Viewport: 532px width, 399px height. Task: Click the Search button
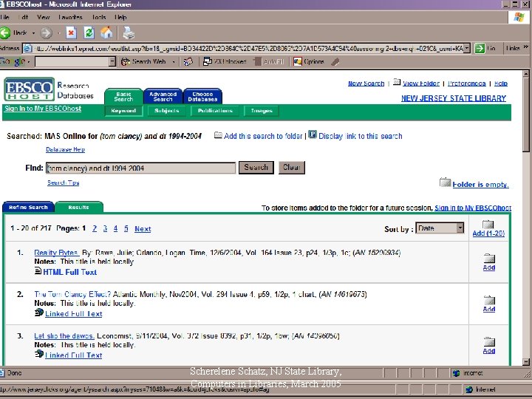tap(256, 167)
